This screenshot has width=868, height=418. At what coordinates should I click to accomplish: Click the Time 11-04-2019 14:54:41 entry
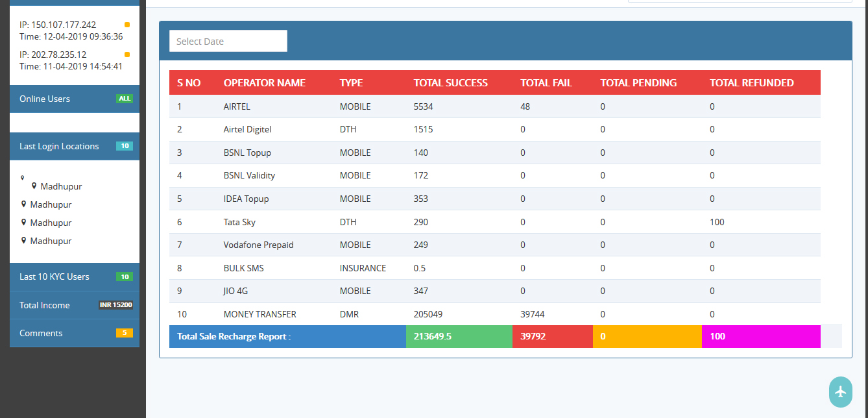(x=71, y=66)
